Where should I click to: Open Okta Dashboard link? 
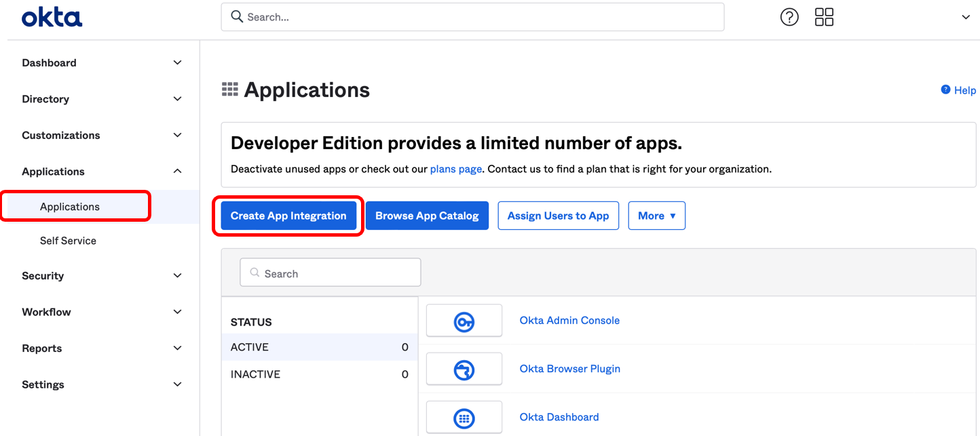pos(559,417)
